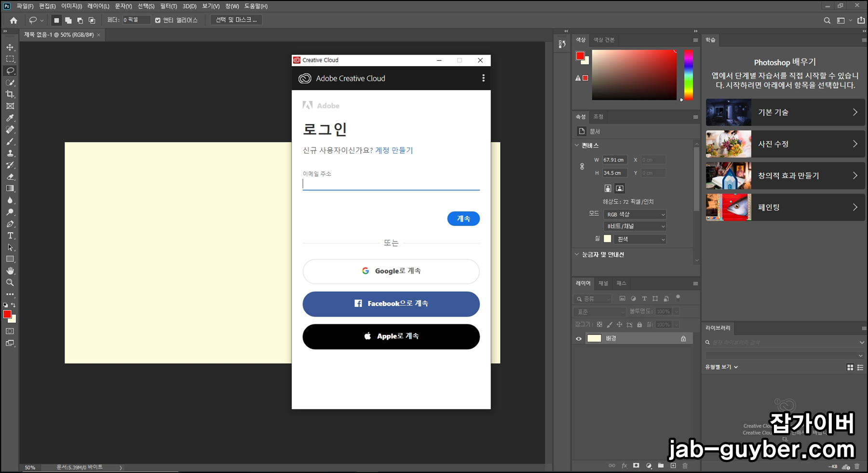Toggle lock image pixels brush icon
868x473 pixels.
coord(610,325)
